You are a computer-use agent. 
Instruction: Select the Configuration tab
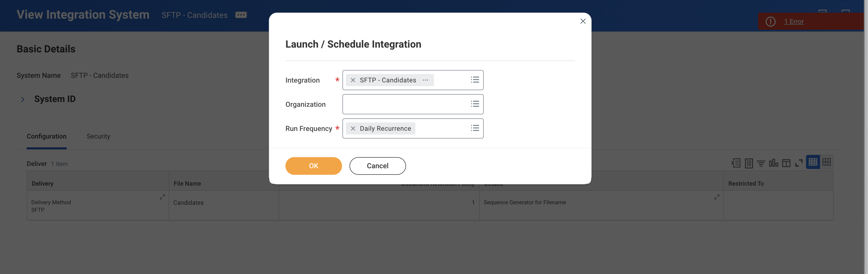[46, 136]
